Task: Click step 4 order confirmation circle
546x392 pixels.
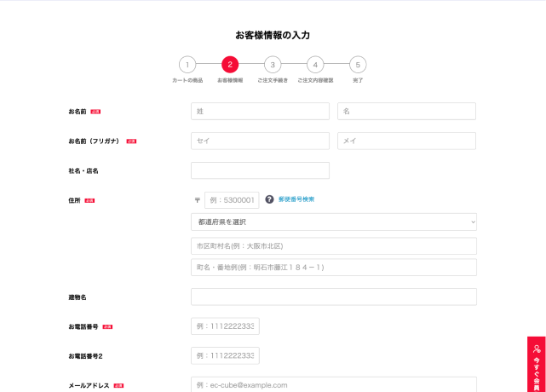Action: coord(315,65)
